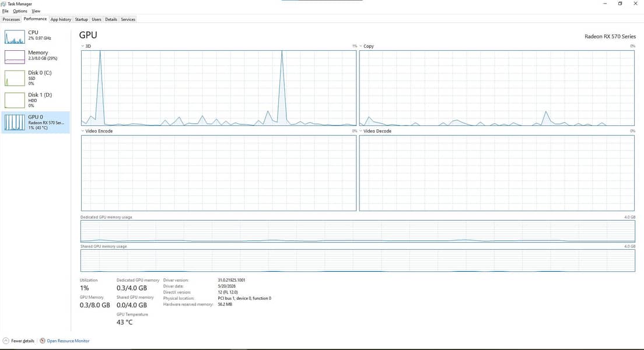Open Disk 1 (D:) thumbnail graph
Viewport: 644px width, 350px height.
(15, 100)
